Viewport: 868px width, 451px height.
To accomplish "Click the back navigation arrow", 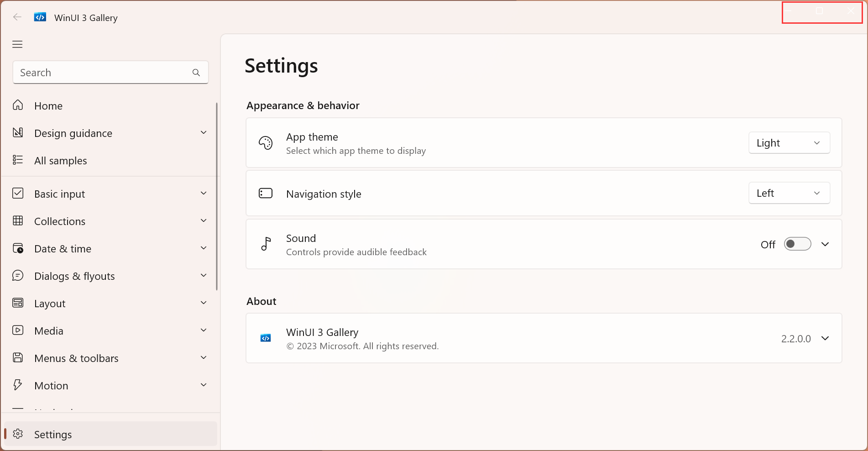I will tap(17, 17).
